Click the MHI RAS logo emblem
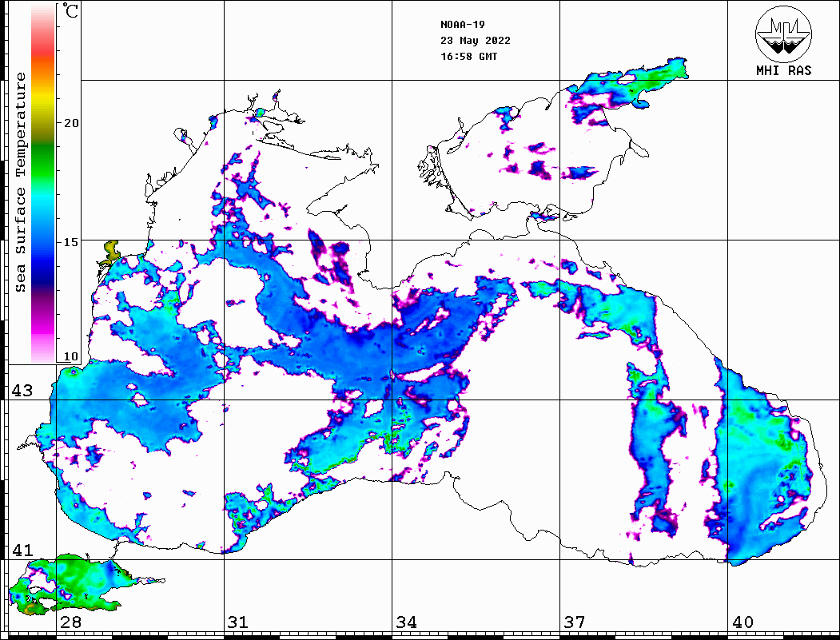The width and height of the screenshot is (840, 640). [783, 34]
